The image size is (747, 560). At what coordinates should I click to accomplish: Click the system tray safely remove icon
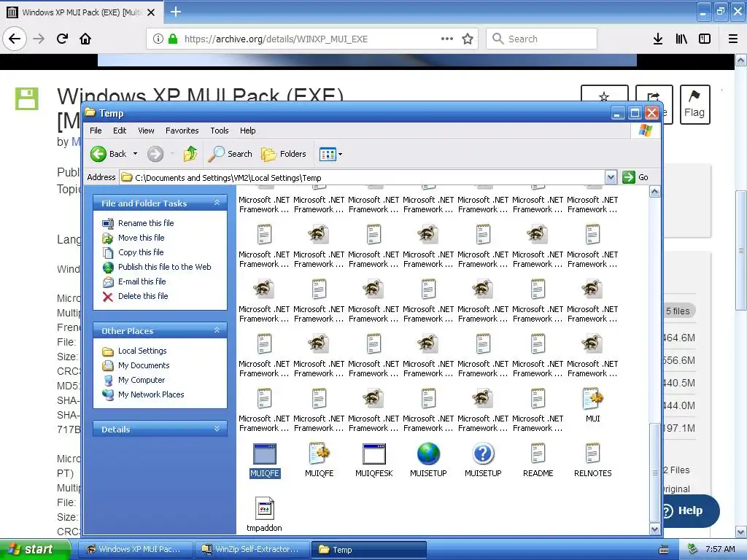pyautogui.click(x=693, y=549)
